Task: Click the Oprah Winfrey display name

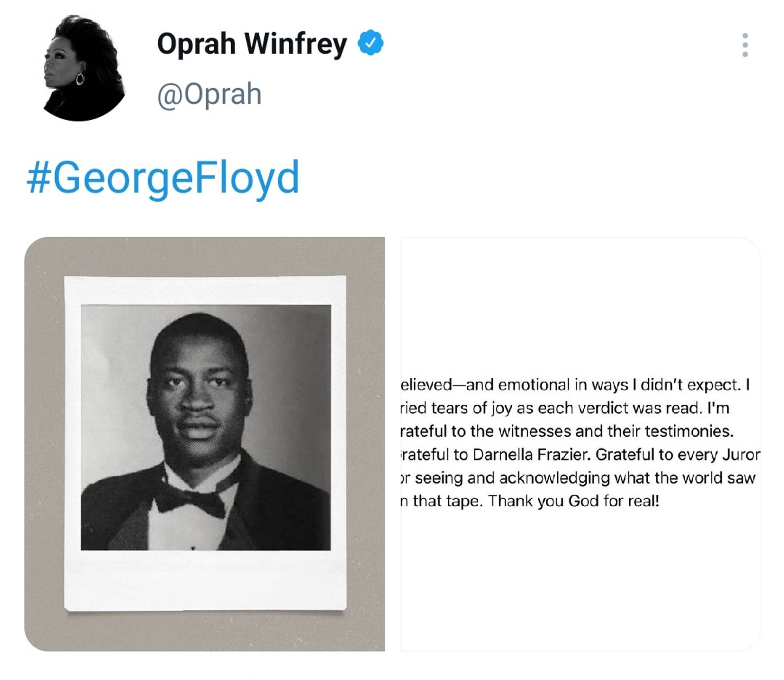Action: coord(252,43)
